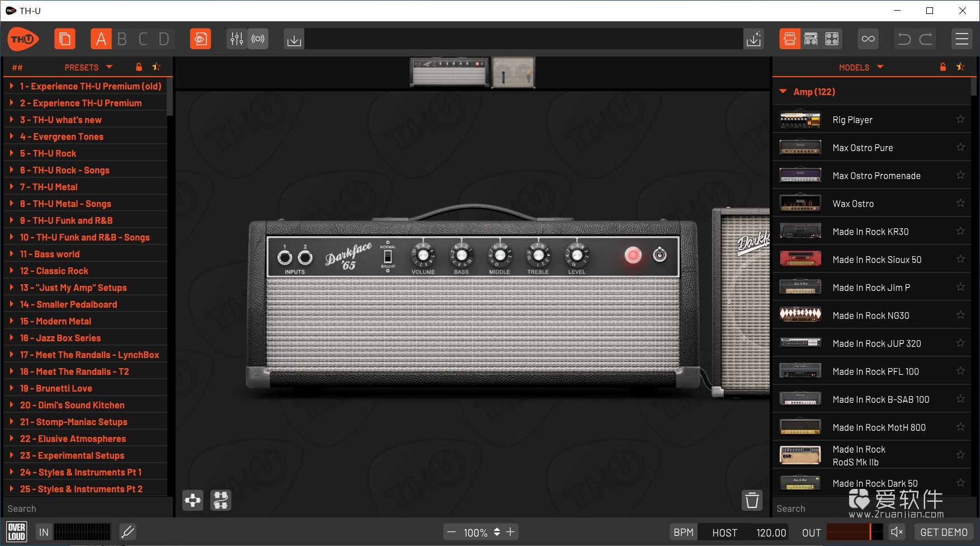Click the zoom in plus button
This screenshot has width=980, height=546.
(x=510, y=532)
